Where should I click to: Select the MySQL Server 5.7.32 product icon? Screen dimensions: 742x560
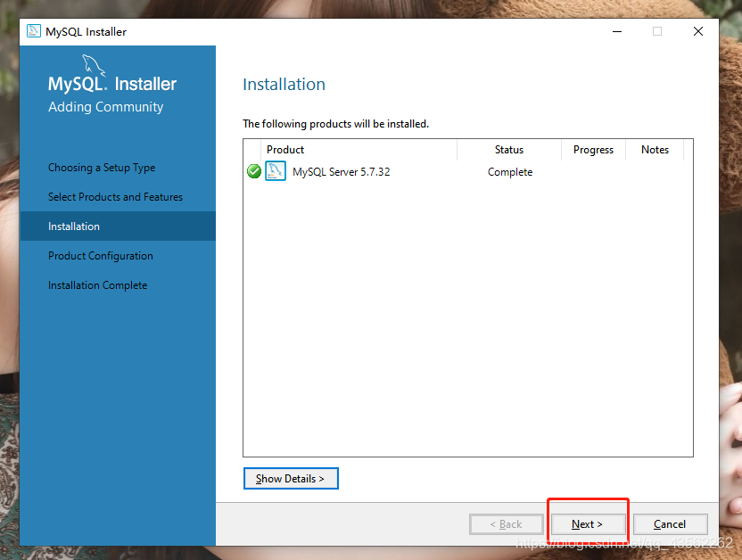click(276, 171)
